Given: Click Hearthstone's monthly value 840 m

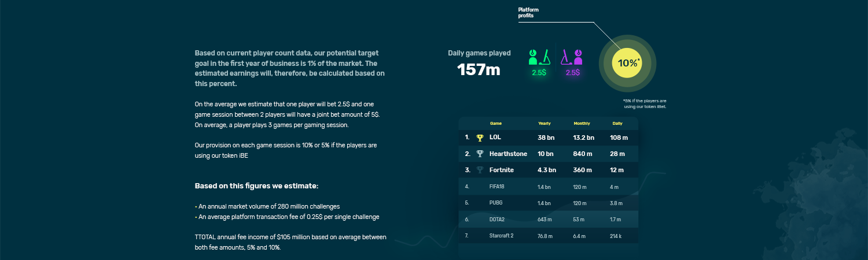Looking at the screenshot, I should click(x=583, y=154).
